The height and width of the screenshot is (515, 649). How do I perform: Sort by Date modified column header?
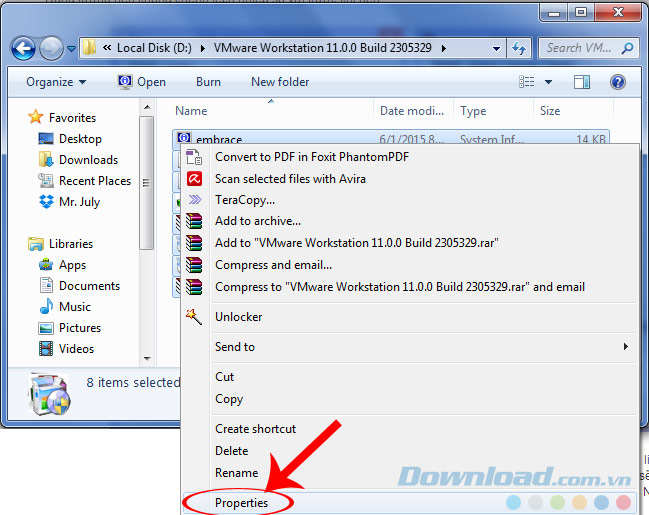click(412, 111)
